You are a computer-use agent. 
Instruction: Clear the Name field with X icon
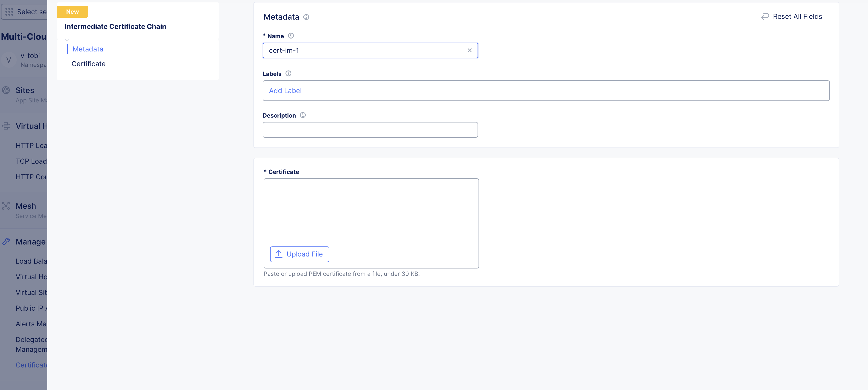tap(469, 51)
